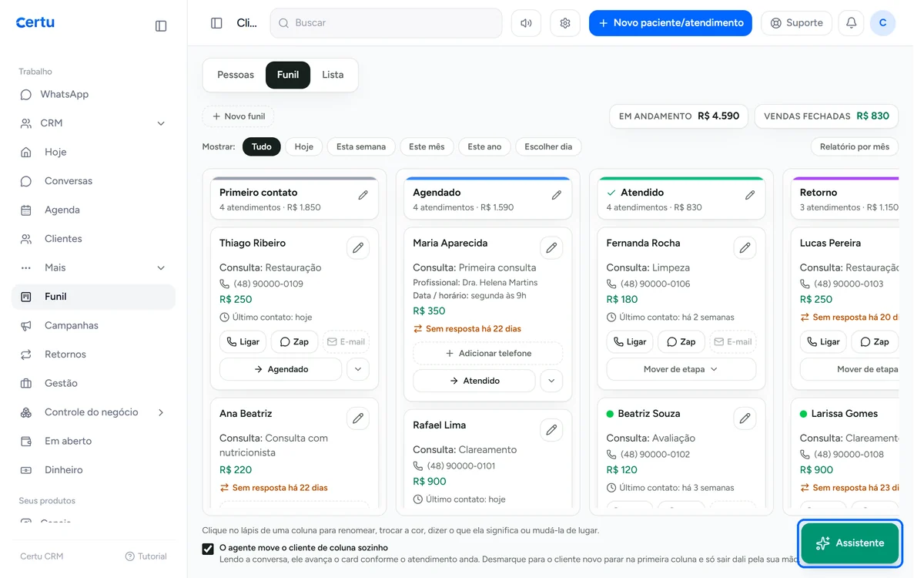This screenshot has height=578, width=924.
Task: Click Adicionar telefone on Maria Aparecida card
Action: tap(488, 353)
